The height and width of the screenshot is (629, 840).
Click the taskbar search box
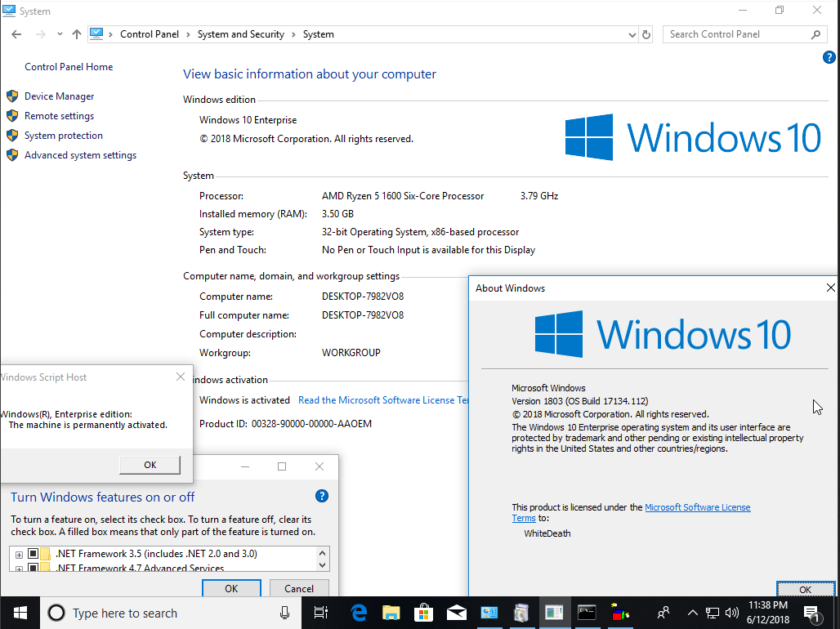(170, 613)
